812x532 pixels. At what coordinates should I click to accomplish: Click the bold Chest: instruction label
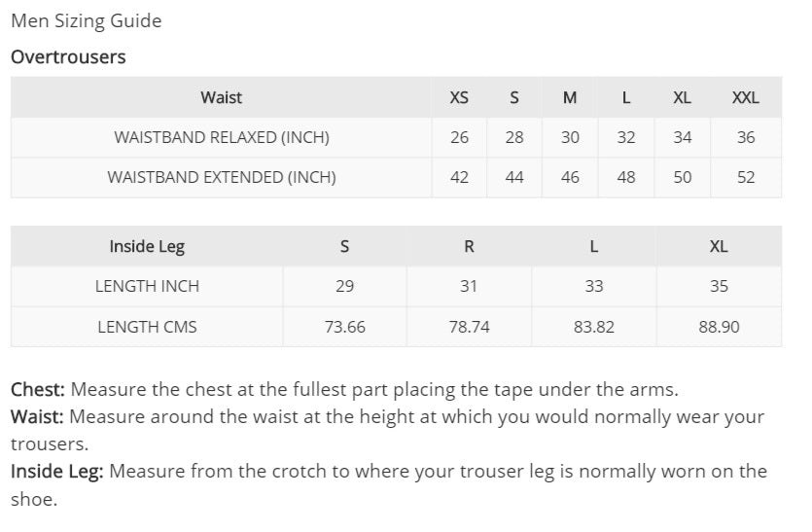point(38,390)
